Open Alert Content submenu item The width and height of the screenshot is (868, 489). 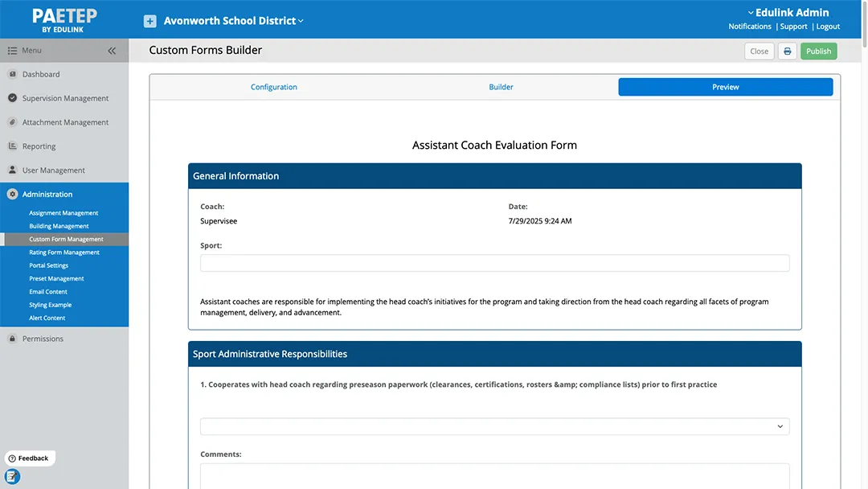click(x=47, y=318)
